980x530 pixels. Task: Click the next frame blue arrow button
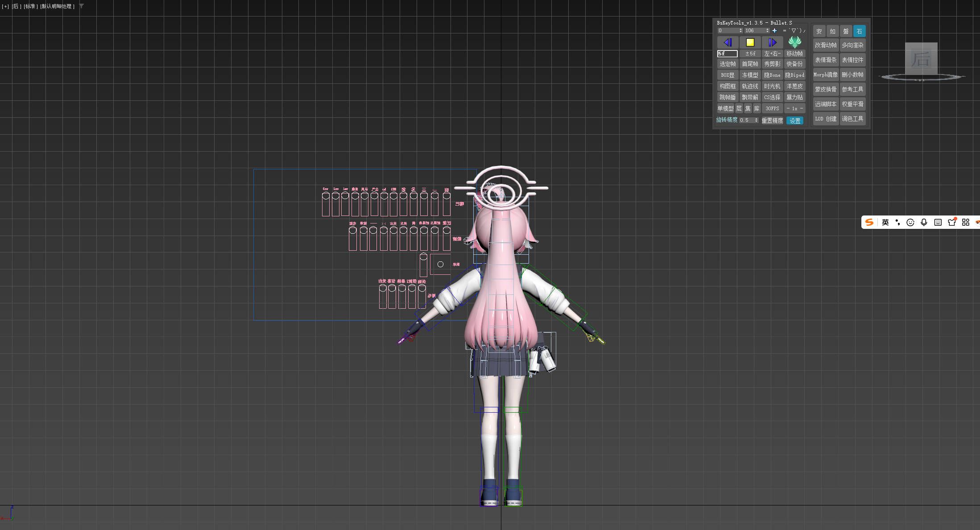772,42
